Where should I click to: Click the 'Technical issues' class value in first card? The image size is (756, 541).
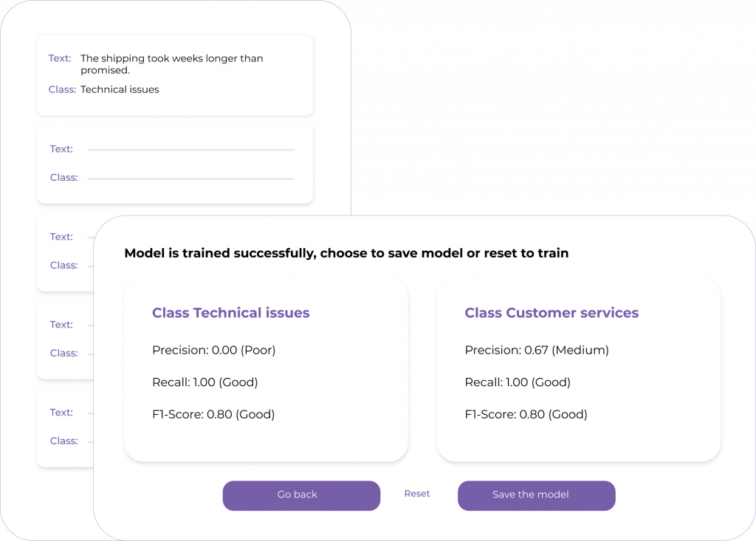click(x=120, y=90)
